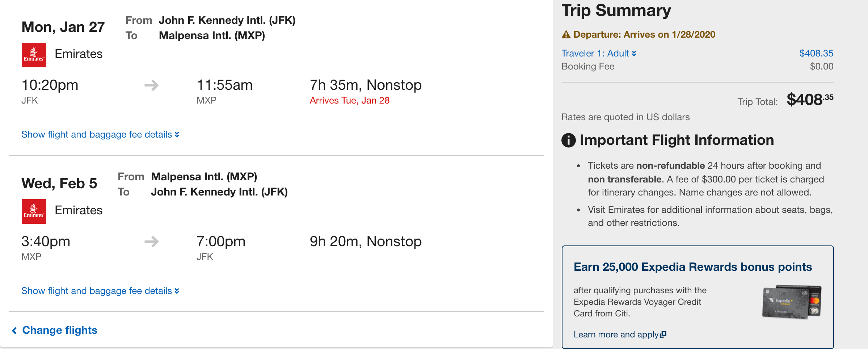Click the $408.35 traveler price link
The image size is (868, 349).
pyautogui.click(x=816, y=53)
